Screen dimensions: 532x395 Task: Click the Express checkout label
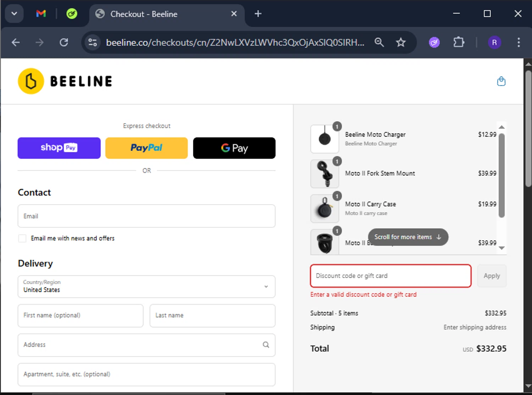click(x=146, y=126)
